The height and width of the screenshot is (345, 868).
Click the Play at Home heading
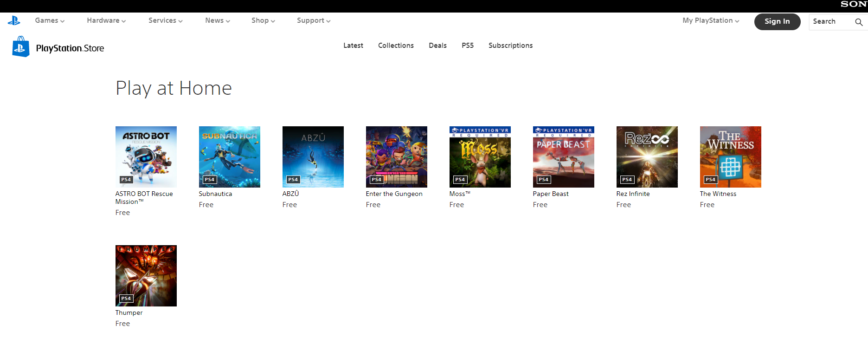(174, 88)
